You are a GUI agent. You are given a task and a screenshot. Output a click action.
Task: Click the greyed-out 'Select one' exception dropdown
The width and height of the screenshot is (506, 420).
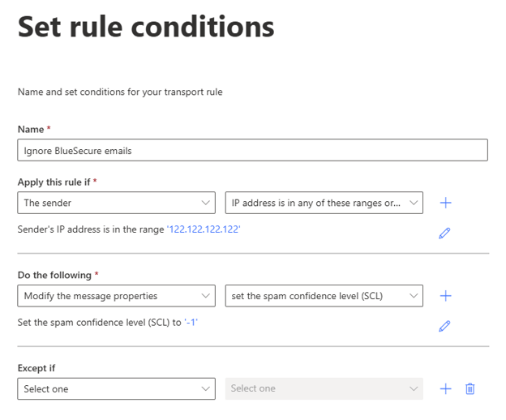click(324, 388)
